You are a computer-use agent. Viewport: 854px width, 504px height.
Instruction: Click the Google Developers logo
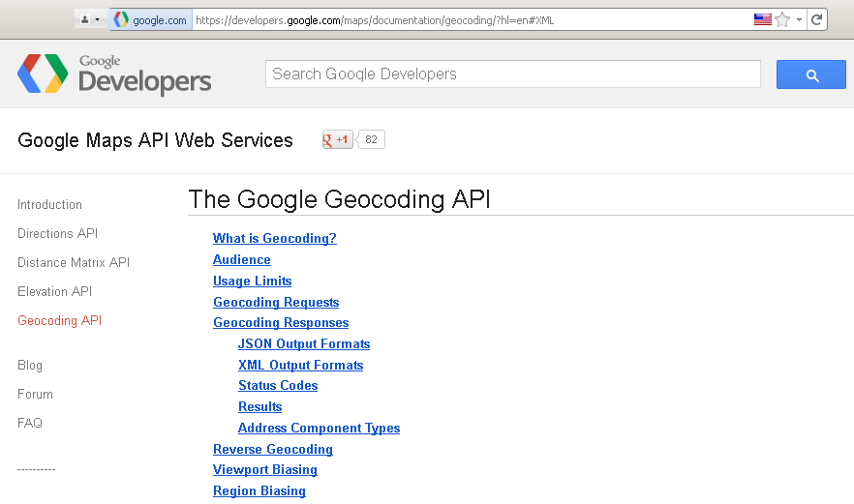(x=114, y=74)
